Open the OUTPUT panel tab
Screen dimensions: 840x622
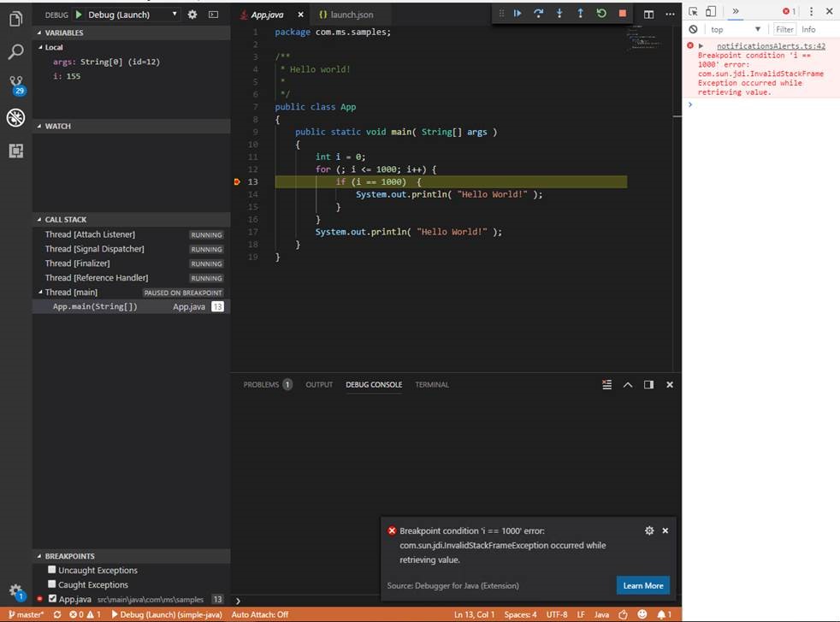[x=319, y=385]
